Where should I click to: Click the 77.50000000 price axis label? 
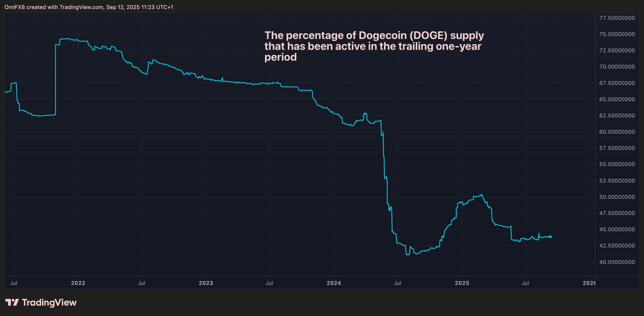click(617, 18)
